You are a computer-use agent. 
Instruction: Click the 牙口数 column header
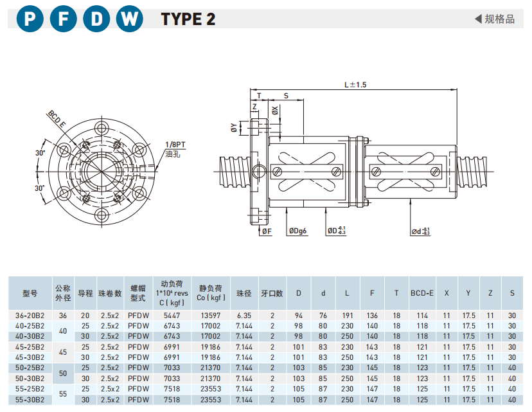[272, 293]
